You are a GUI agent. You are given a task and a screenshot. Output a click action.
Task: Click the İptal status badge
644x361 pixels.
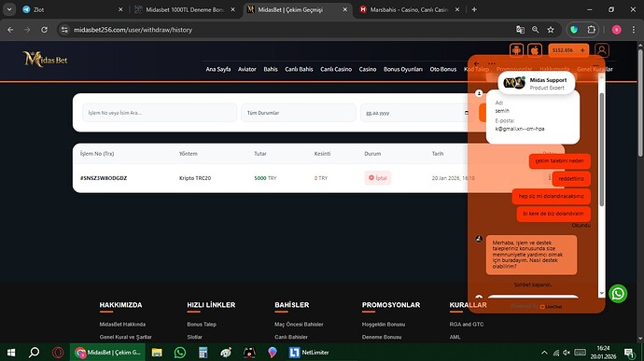tap(378, 178)
